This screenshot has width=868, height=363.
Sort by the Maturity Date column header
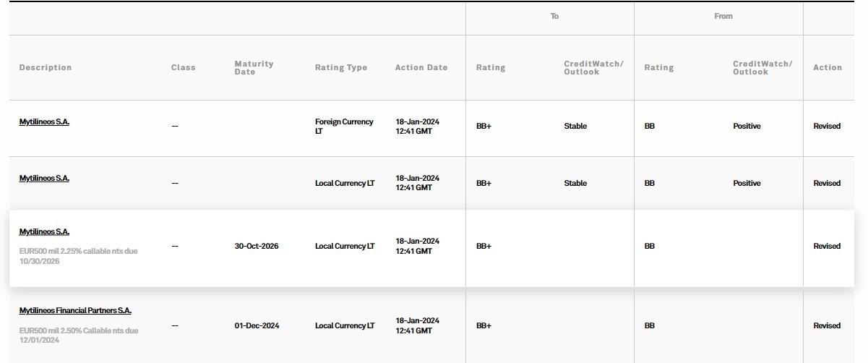pyautogui.click(x=254, y=67)
